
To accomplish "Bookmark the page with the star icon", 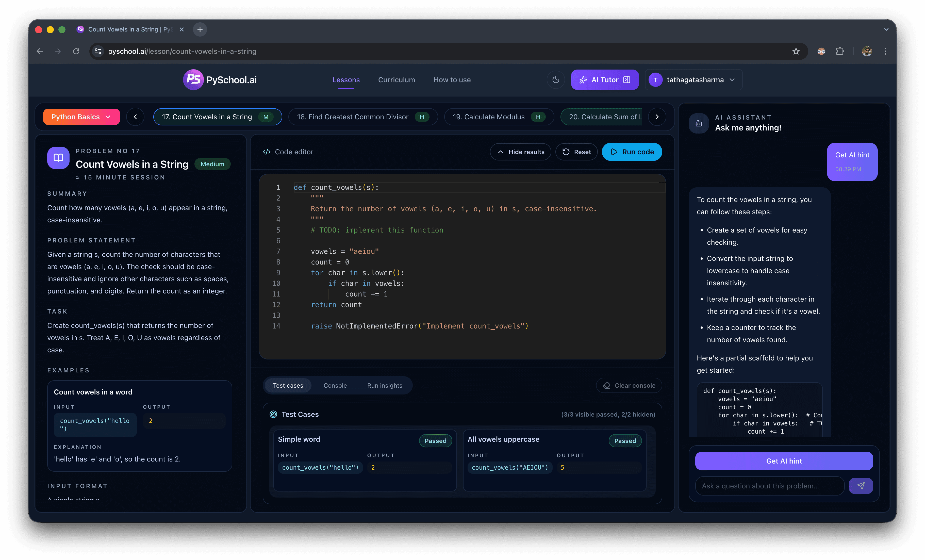I will [796, 52].
